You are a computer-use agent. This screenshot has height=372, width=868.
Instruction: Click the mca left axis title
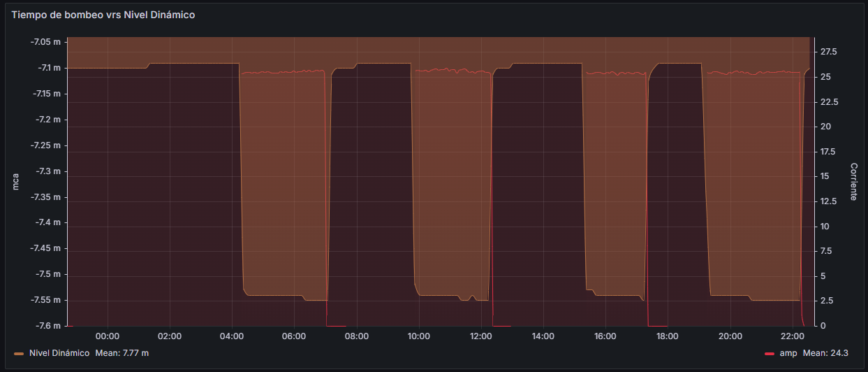pyautogui.click(x=15, y=183)
